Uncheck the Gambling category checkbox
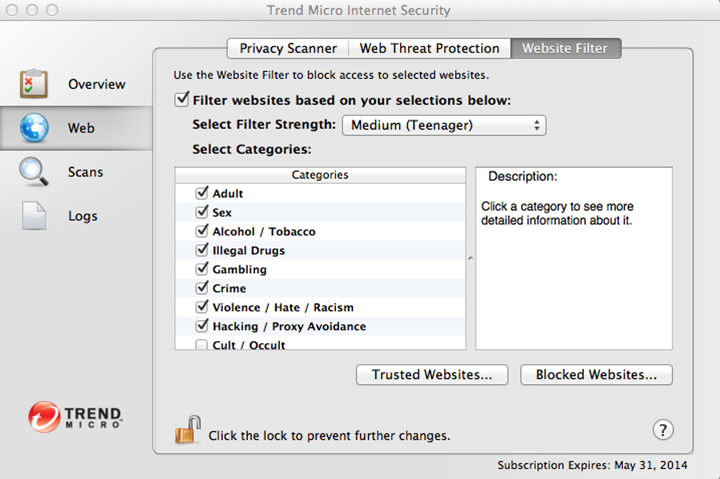Image resolution: width=720 pixels, height=479 pixels. click(x=202, y=269)
